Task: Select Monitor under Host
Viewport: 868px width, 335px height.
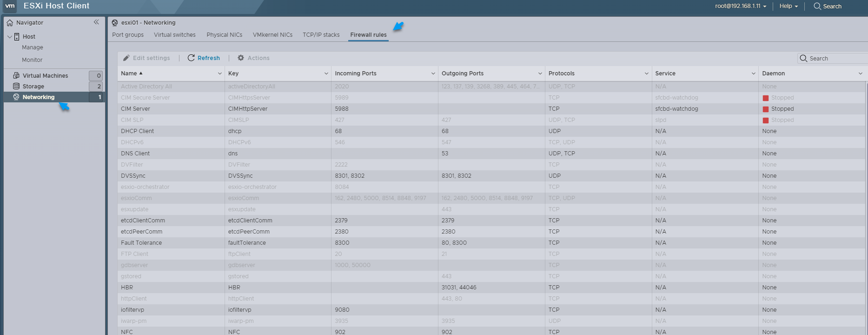Action: coord(32,60)
